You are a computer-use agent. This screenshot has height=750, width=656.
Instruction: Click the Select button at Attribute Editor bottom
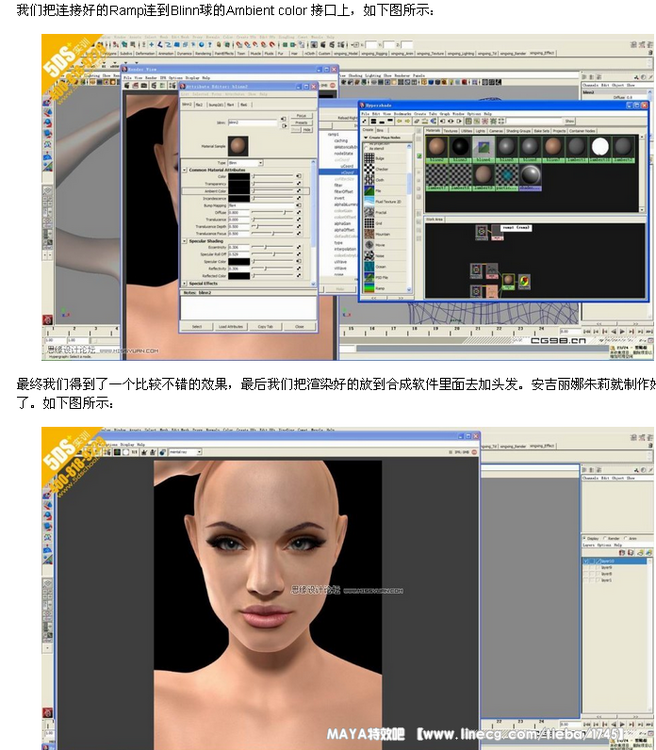(197, 327)
